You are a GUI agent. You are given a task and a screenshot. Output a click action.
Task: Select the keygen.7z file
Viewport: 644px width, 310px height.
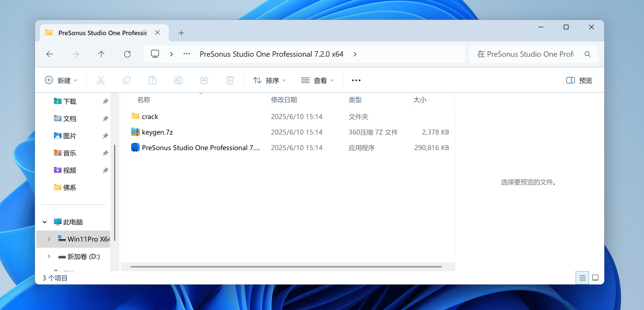(x=157, y=132)
